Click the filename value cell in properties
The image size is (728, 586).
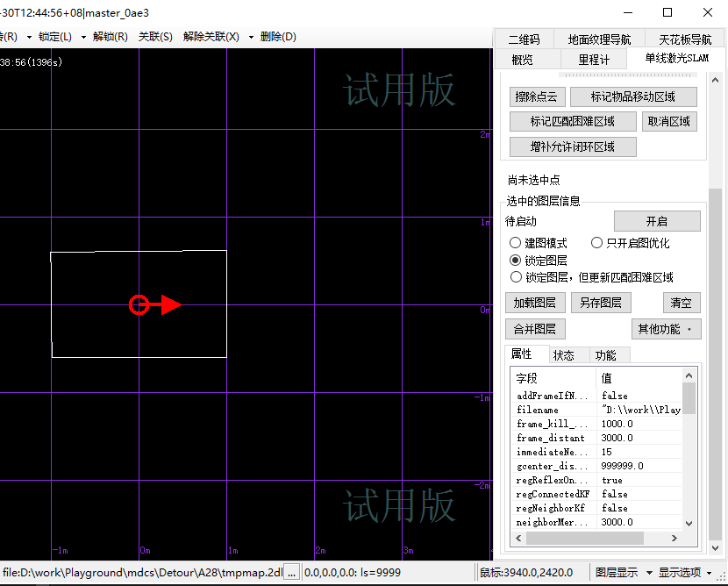click(x=640, y=410)
